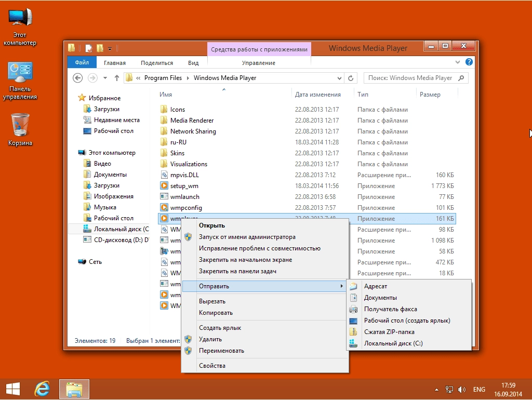This screenshot has height=400, width=532.
Task: Switch to the Поделиться ribbon tab
Action: (157, 63)
